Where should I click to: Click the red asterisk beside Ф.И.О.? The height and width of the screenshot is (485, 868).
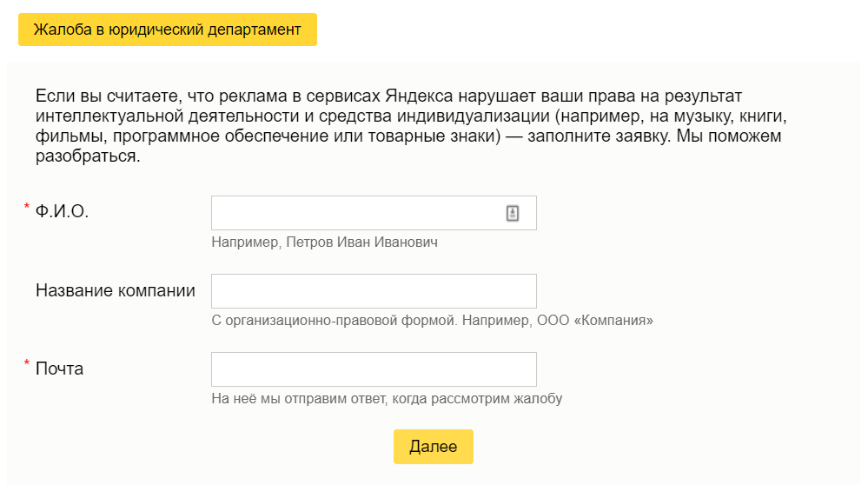click(27, 207)
